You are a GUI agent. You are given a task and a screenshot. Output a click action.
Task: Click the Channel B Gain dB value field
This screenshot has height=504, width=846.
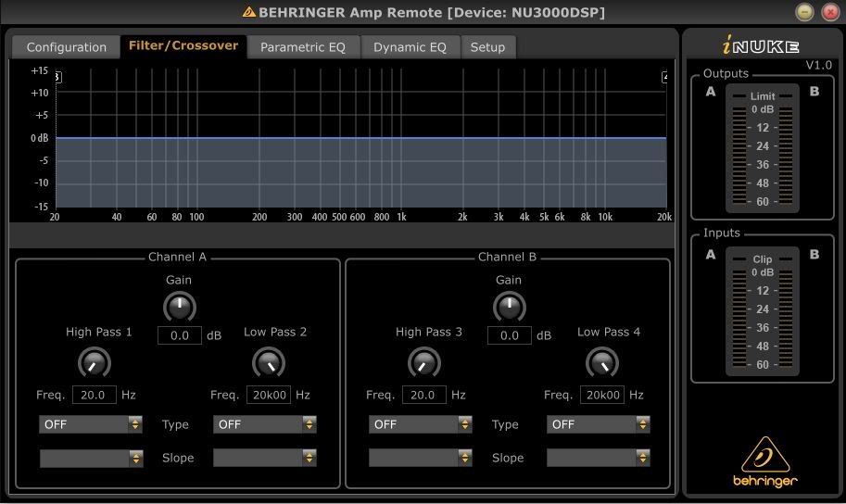pyautogui.click(x=510, y=335)
